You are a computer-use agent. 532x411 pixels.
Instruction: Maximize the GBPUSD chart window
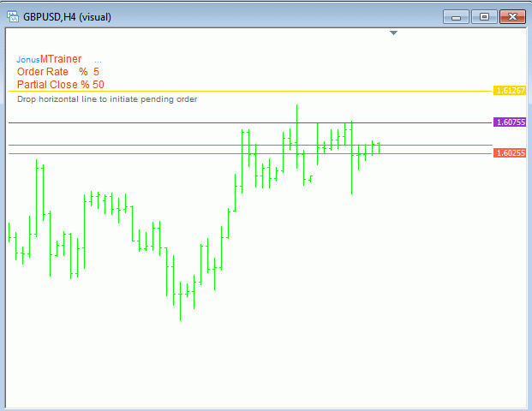(x=484, y=17)
